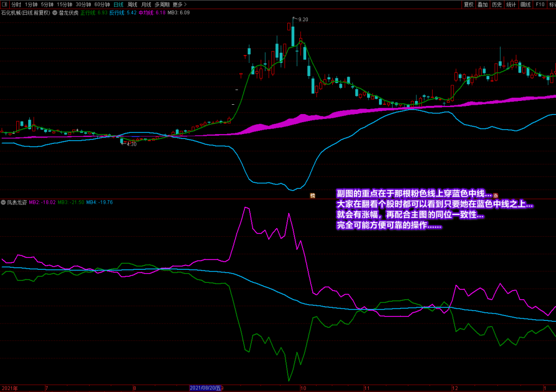Switch to 分时 intraday chart
The height and width of the screenshot is (392, 556).
[16, 4]
